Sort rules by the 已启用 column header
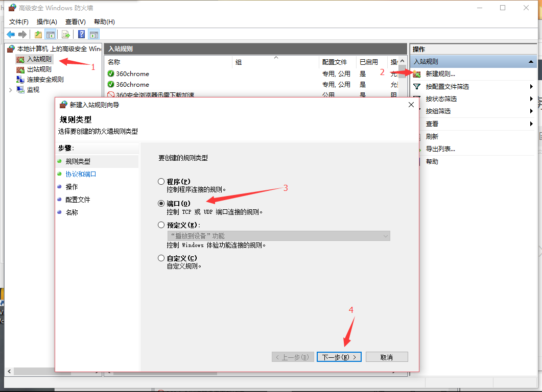The image size is (542, 392). pyautogui.click(x=371, y=62)
